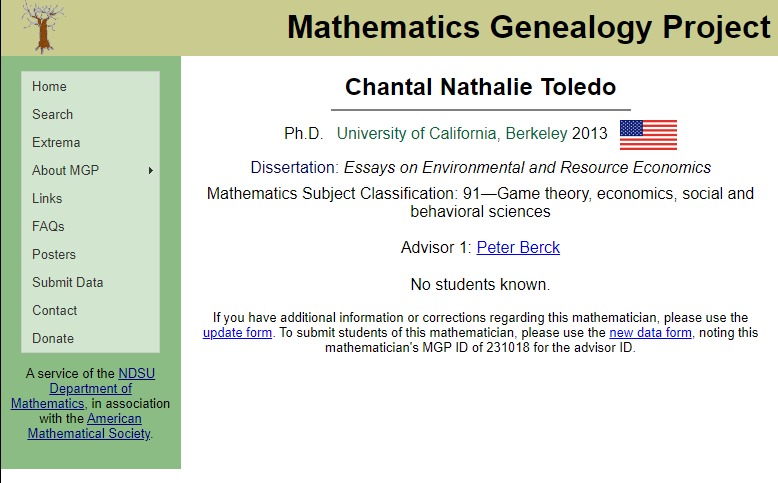Visit the American Mathematical Society link

89,426
